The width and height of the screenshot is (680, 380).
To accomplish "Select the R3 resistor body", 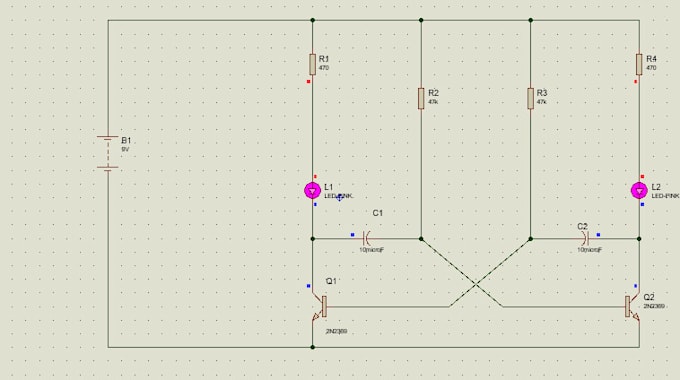I will [x=530, y=98].
